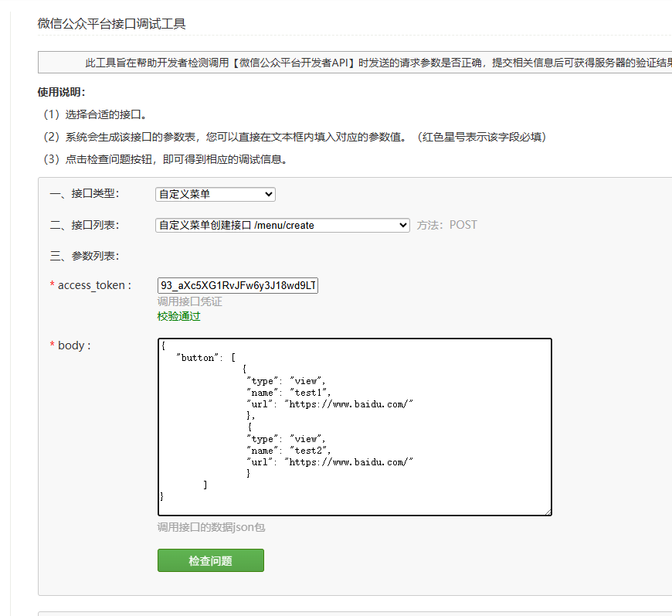
Task: Click the 校验通过 green status text
Action: (x=178, y=317)
